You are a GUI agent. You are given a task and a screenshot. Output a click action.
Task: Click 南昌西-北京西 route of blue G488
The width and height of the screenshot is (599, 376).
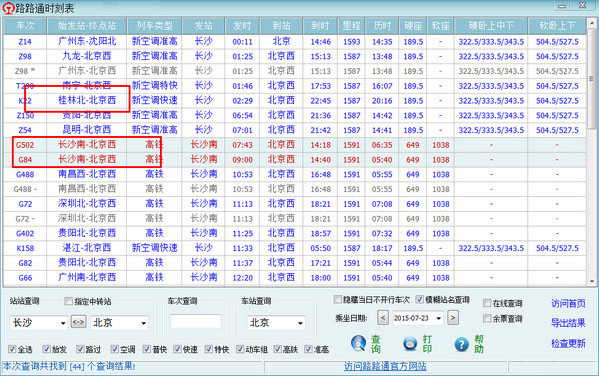tap(87, 174)
